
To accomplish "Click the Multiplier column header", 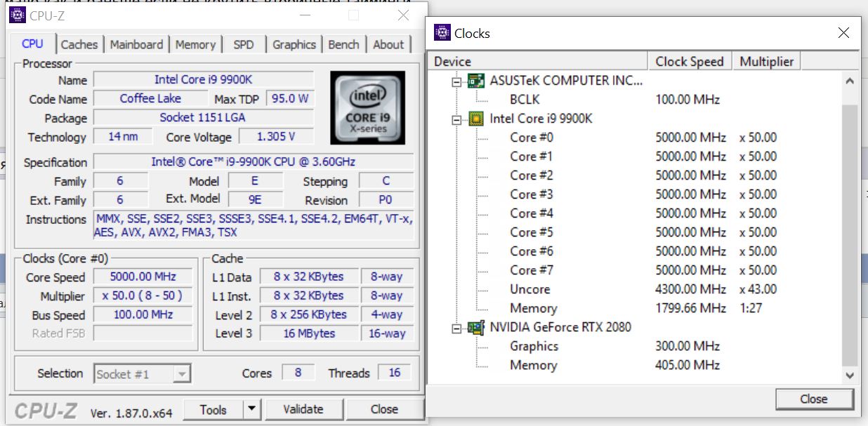I will click(x=766, y=61).
